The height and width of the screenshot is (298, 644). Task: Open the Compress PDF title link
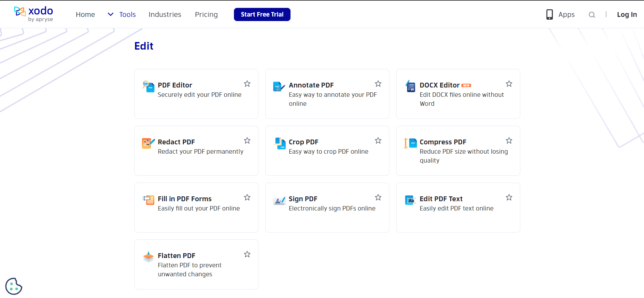point(443,142)
